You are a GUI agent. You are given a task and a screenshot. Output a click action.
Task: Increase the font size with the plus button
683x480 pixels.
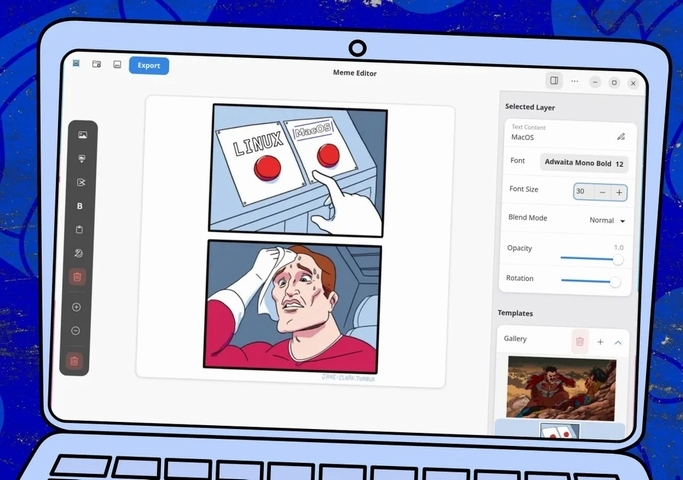pos(619,193)
